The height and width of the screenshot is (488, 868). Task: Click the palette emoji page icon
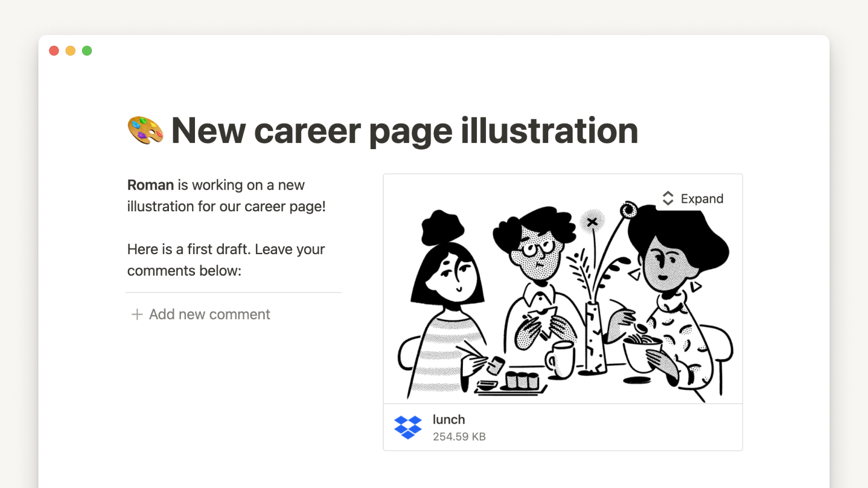point(145,130)
